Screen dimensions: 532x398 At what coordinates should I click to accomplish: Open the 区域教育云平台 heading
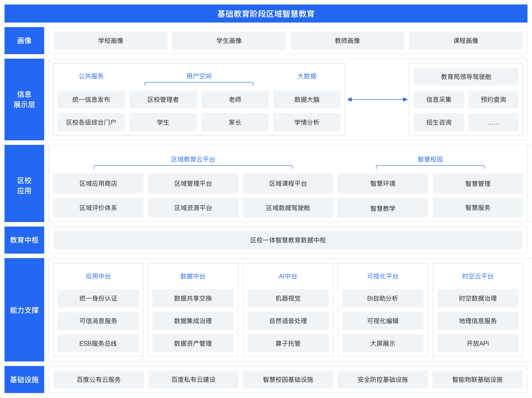point(193,159)
